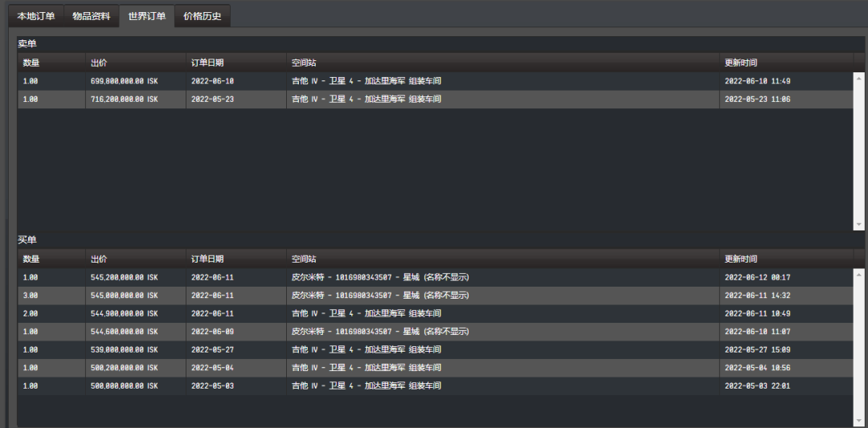Click update time 2022-05-03 22:01
This screenshot has width=868, height=428.
[x=757, y=386]
